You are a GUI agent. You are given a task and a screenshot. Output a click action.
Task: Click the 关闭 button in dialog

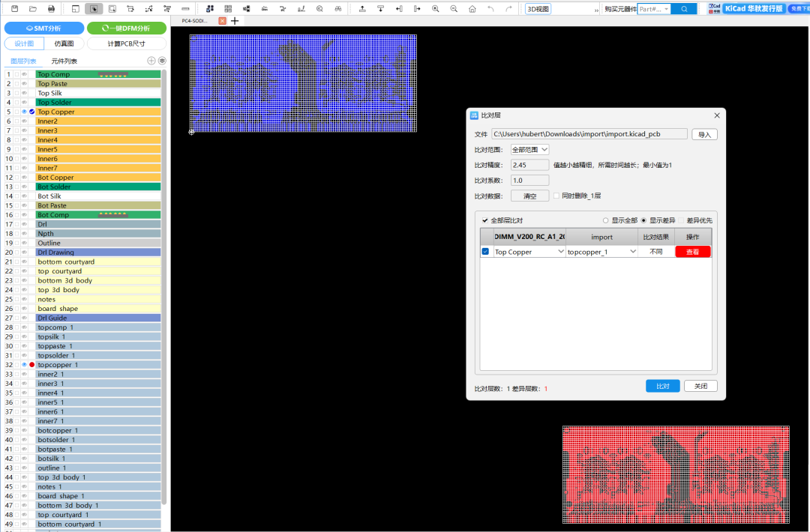tap(700, 386)
